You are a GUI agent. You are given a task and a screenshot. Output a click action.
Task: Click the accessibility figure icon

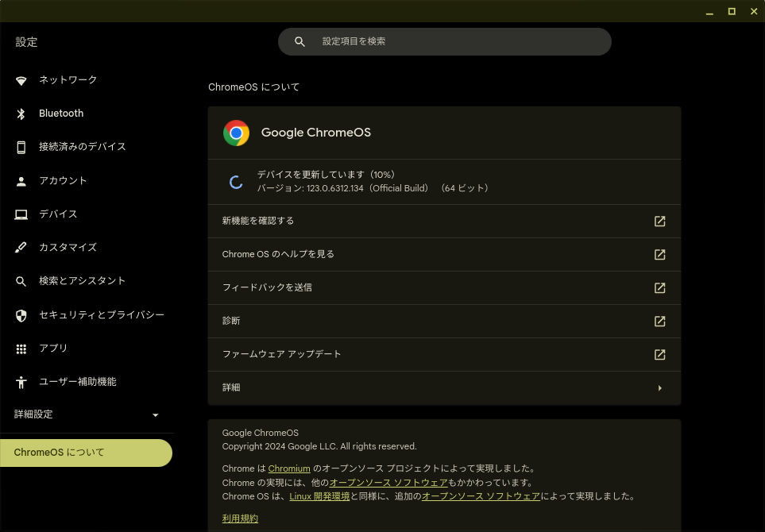pyautogui.click(x=21, y=382)
